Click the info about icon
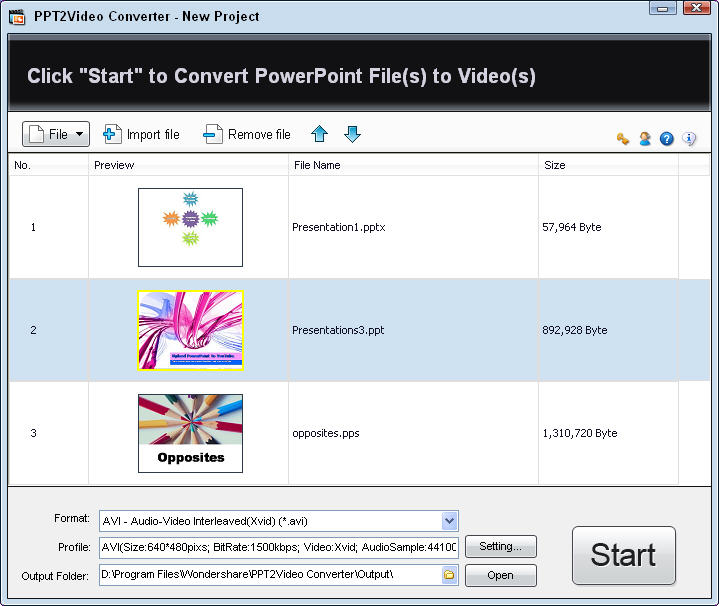Screen dimensions: 719x606 coord(689,139)
